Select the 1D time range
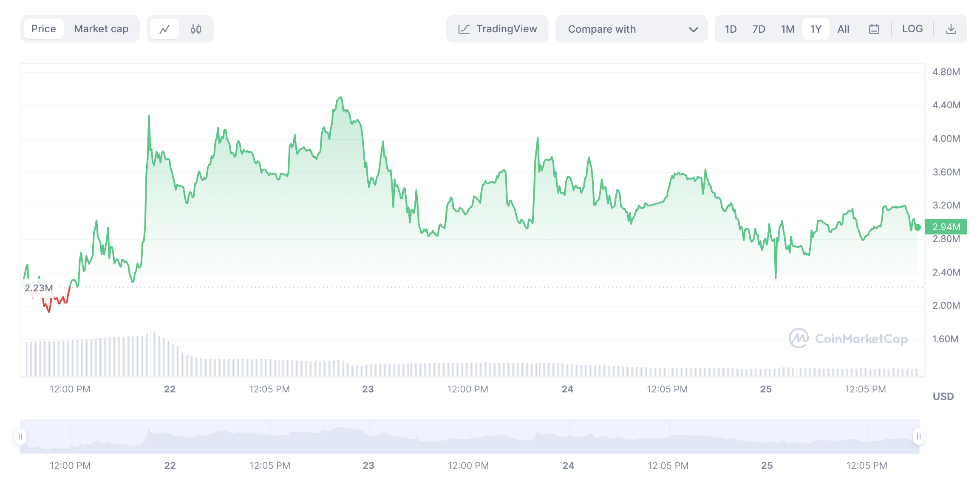Viewport: 980px width, 485px height. [731, 29]
